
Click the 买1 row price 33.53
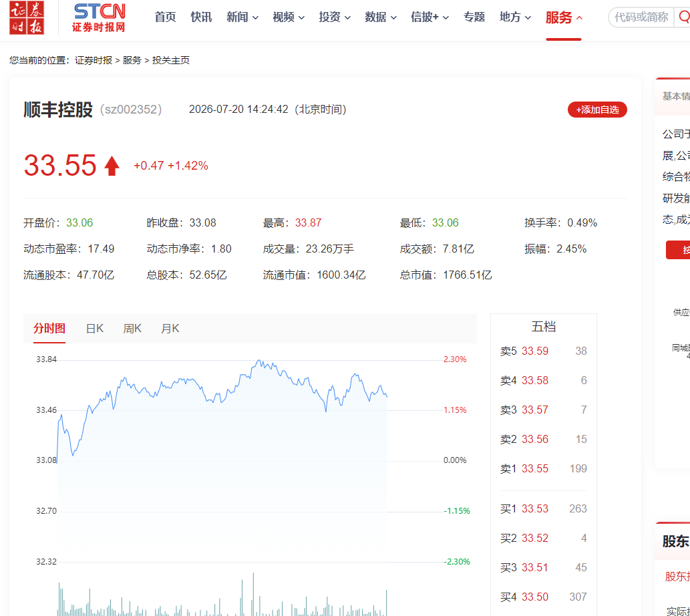point(535,509)
